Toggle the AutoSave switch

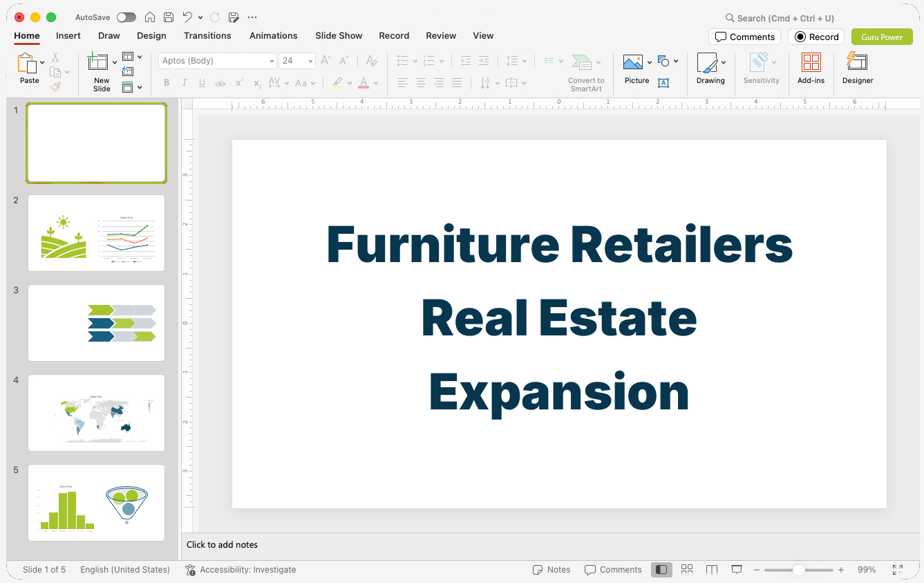126,17
